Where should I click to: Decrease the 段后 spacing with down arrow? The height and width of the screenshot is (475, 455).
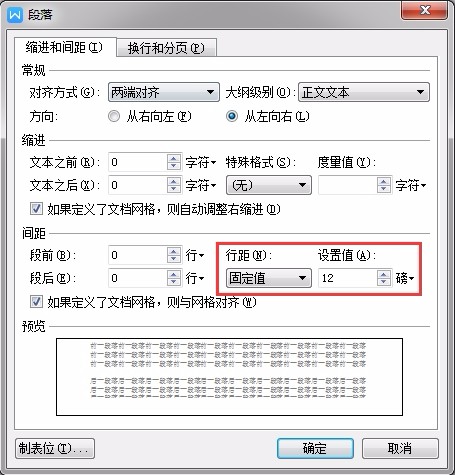(x=173, y=282)
